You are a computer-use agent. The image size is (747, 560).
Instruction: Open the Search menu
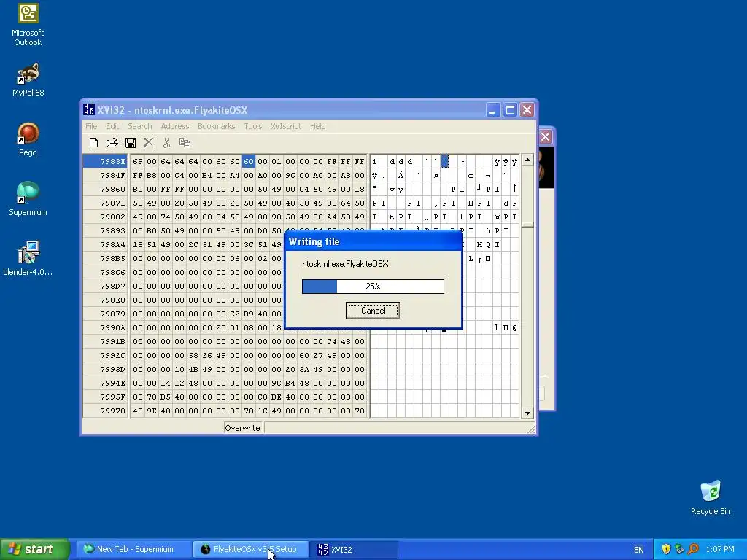pos(139,126)
